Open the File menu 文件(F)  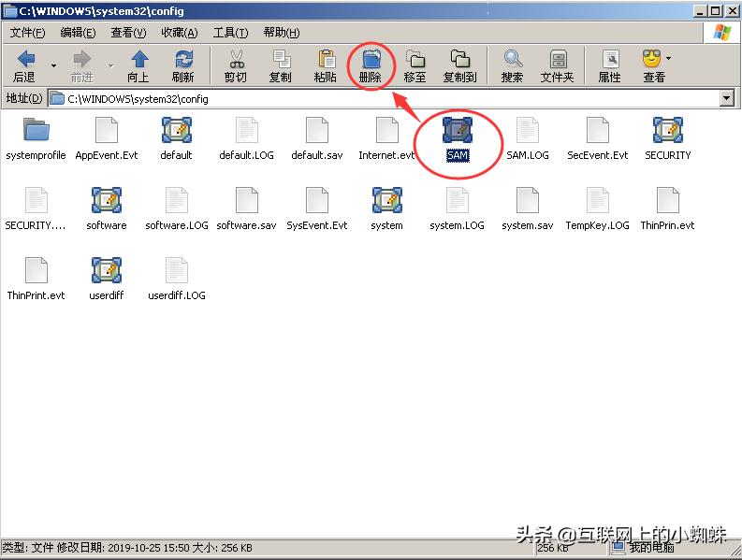coord(27,33)
